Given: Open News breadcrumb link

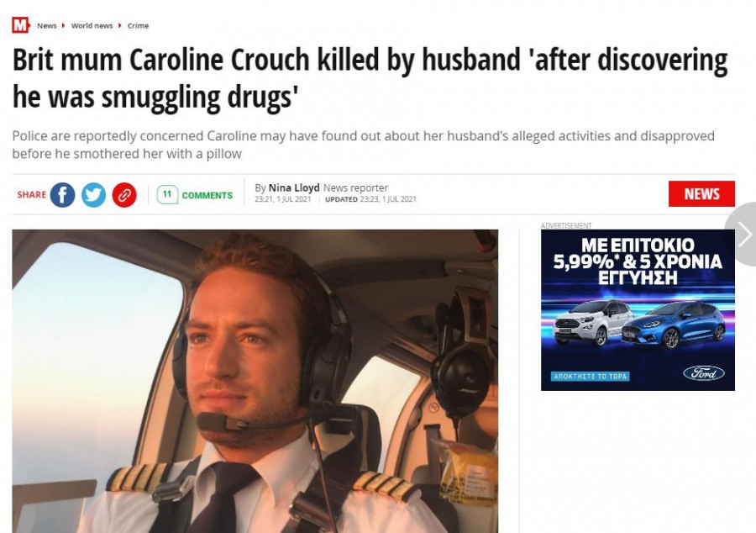Looking at the screenshot, I should 47,25.
